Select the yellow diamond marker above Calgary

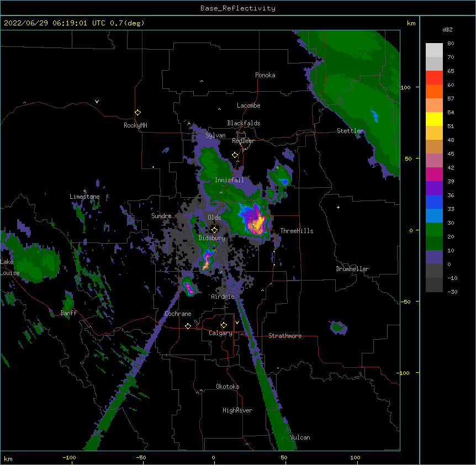pyautogui.click(x=224, y=325)
